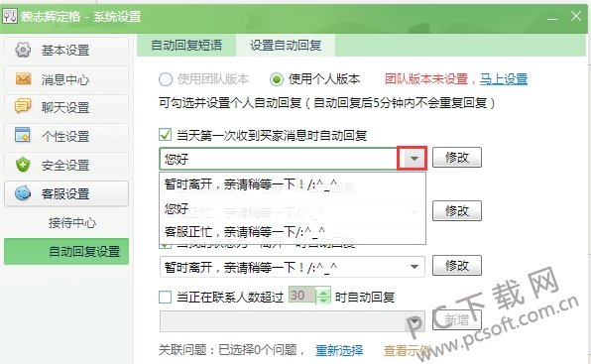This screenshot has height=364, width=591.
Task: Click 马上设置 link
Action: (x=504, y=79)
